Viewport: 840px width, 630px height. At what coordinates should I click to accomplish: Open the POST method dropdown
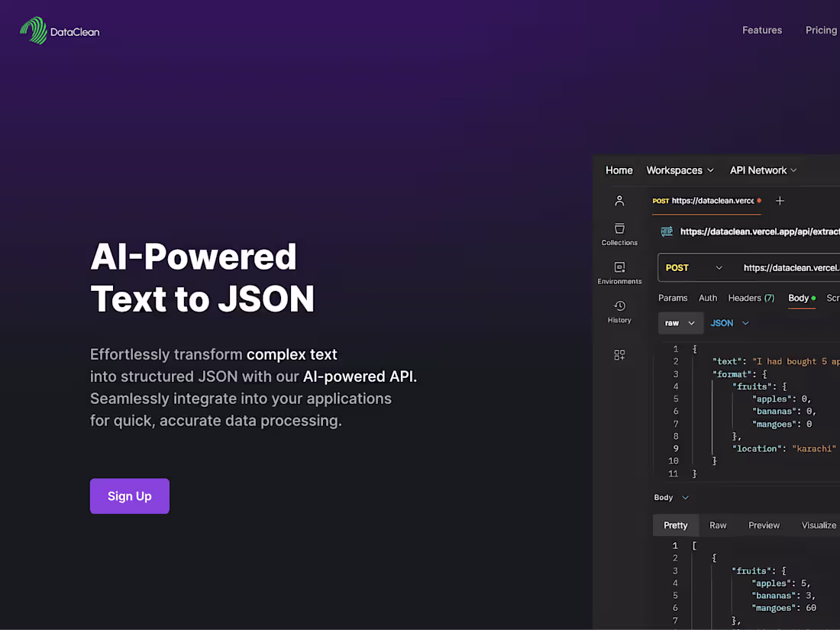[x=693, y=268]
